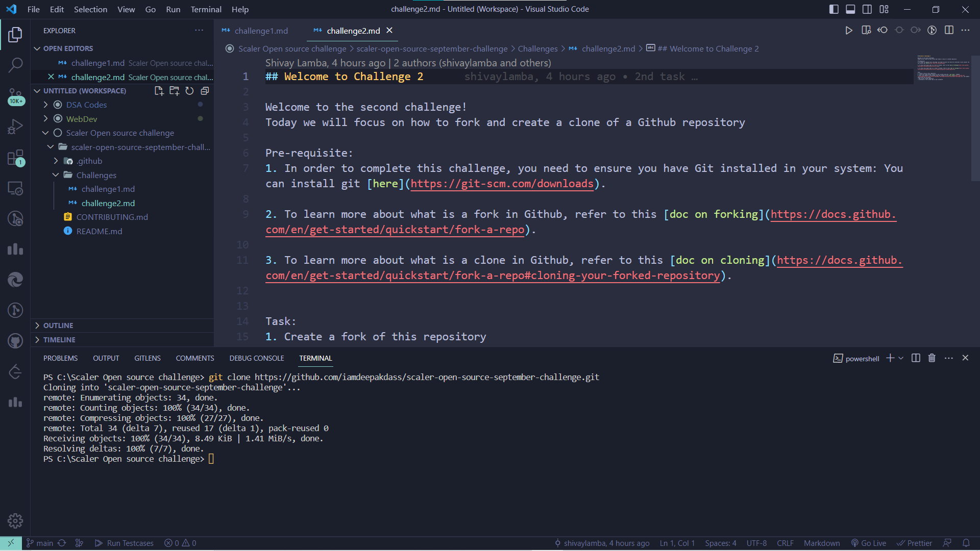Open the Extensions view
Screen dimensions: 980x551
[15, 158]
